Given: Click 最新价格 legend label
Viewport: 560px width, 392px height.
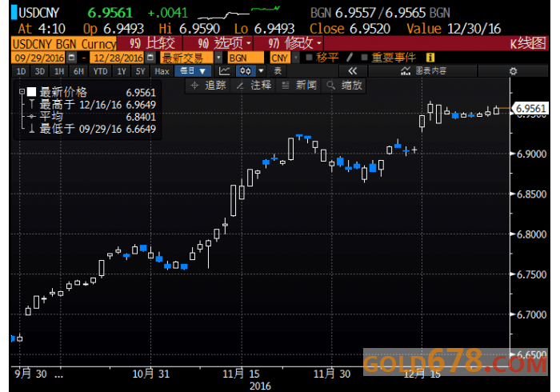Looking at the screenshot, I should click(63, 92).
